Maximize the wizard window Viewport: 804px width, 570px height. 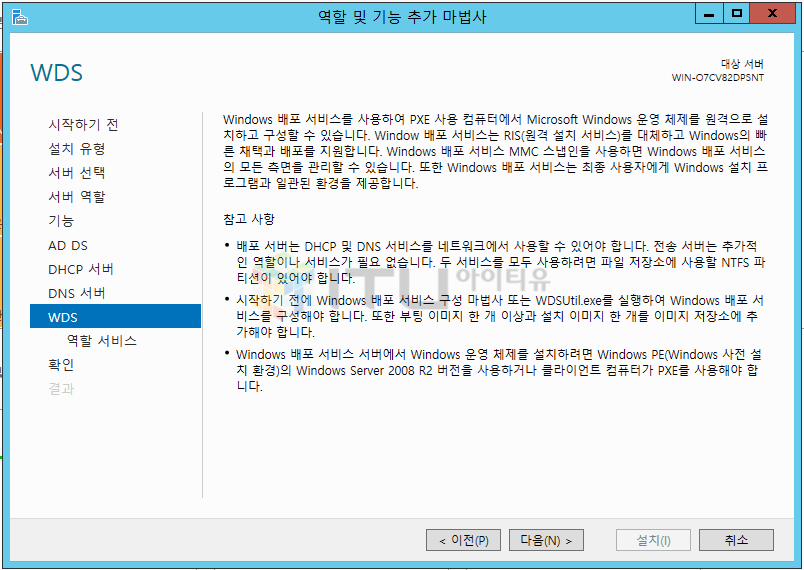[737, 14]
